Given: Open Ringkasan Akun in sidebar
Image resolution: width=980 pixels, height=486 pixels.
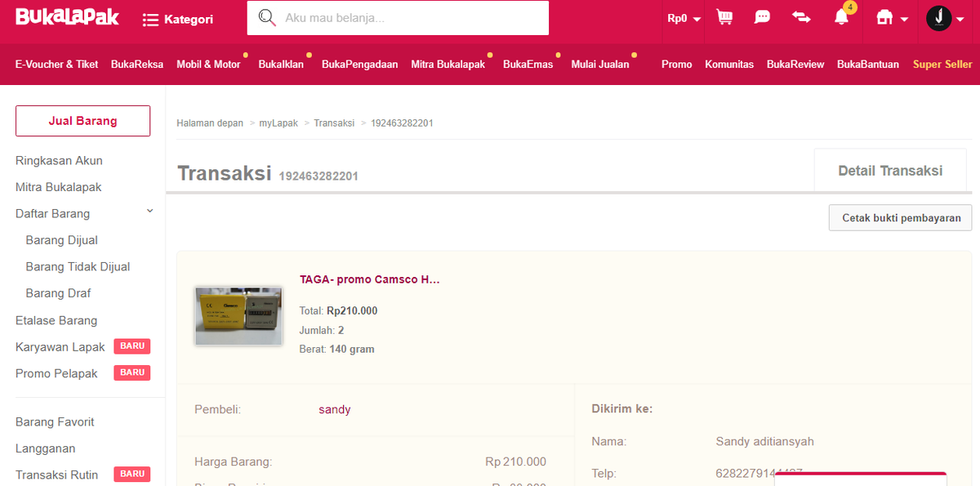Looking at the screenshot, I should point(59,161).
